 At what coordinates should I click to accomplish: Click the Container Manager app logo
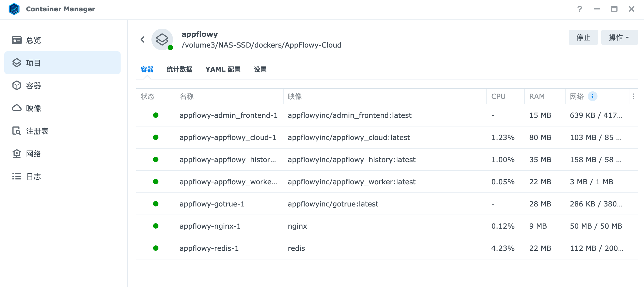14,9
